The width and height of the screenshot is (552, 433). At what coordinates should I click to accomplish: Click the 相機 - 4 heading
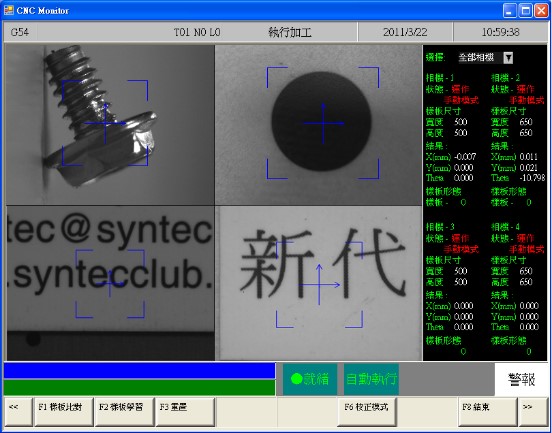pos(505,226)
